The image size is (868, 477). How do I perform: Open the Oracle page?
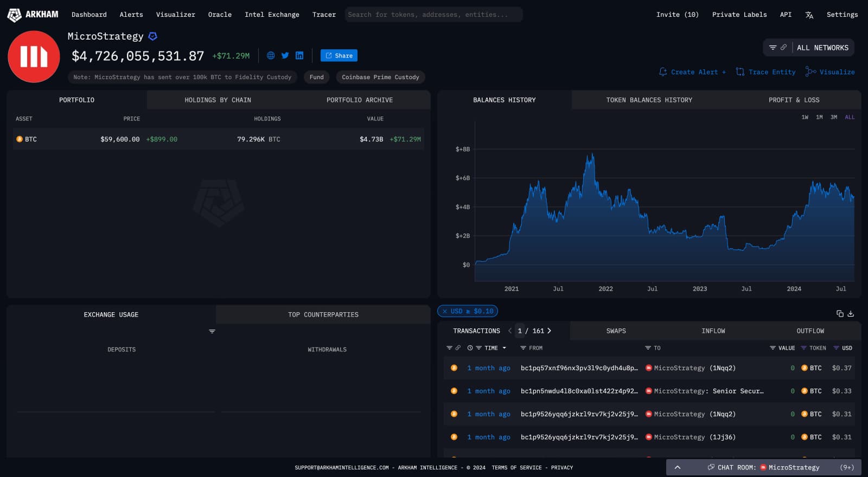coord(220,15)
